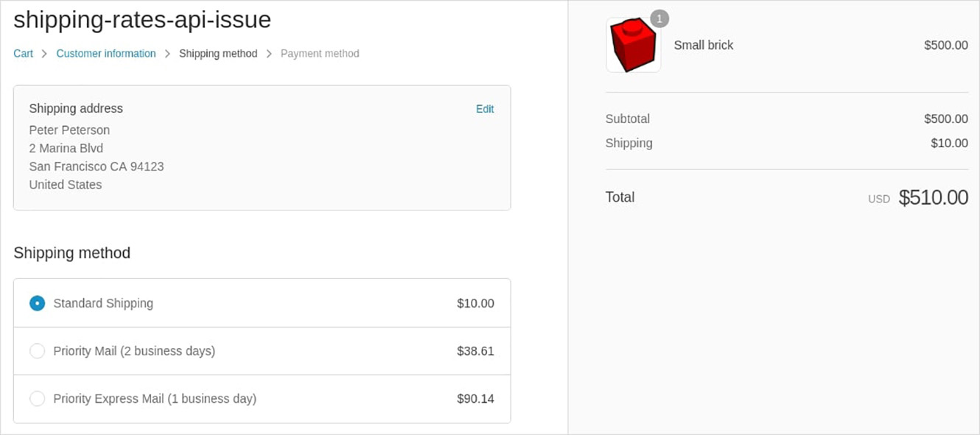980x435 pixels.
Task: Click the $90.14 Priority Express price
Action: 475,399
